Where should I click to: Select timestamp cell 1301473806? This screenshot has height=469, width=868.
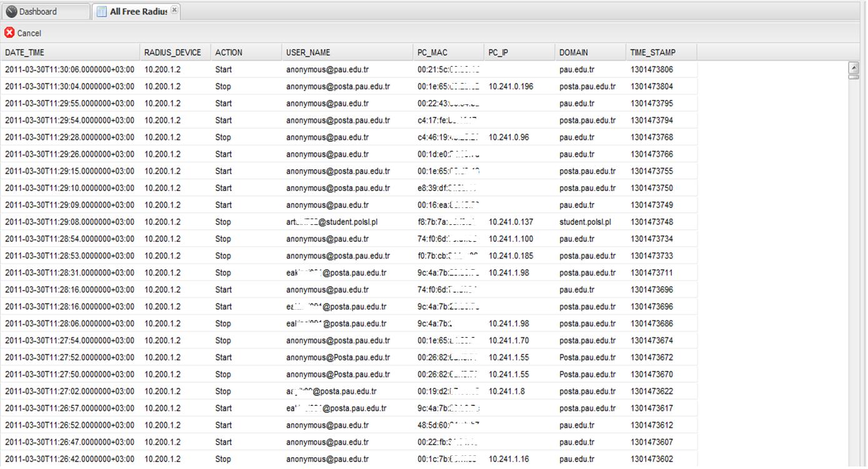[652, 69]
